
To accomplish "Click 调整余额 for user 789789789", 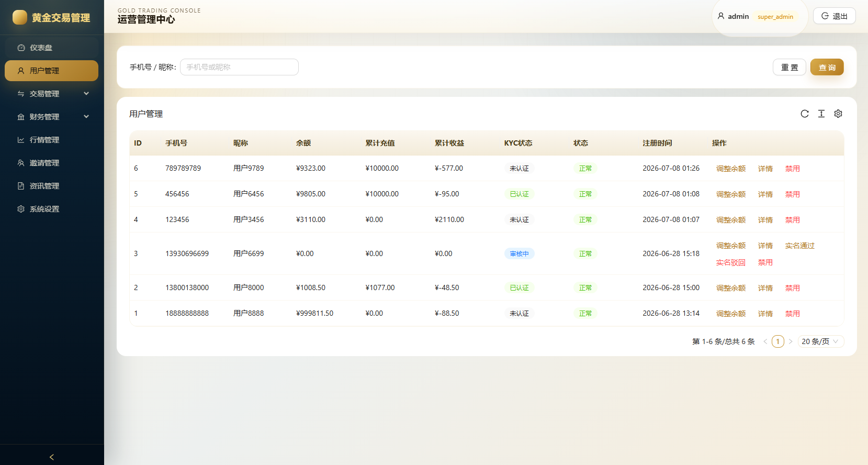I will coord(730,169).
